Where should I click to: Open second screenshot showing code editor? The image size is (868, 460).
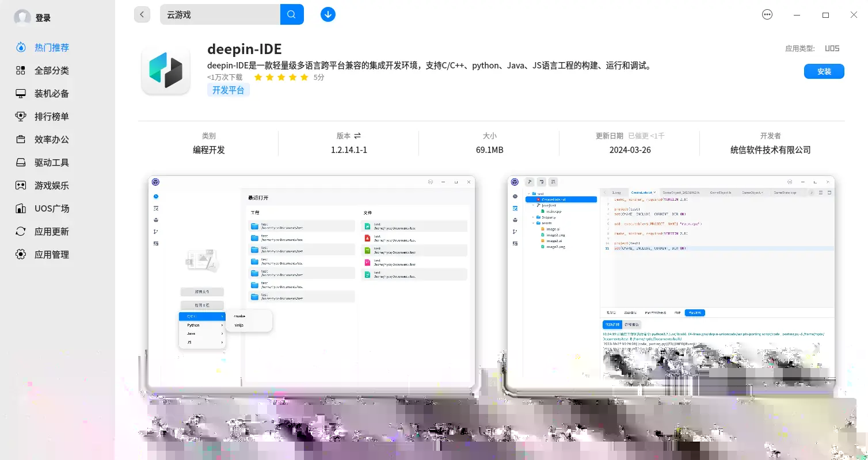[x=671, y=282]
